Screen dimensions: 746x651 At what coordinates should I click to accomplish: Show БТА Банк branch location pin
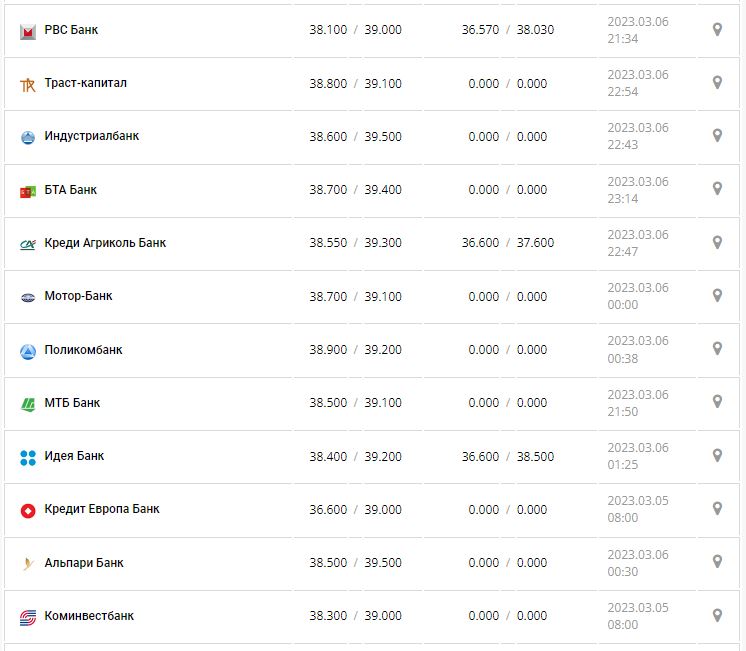[x=717, y=189]
